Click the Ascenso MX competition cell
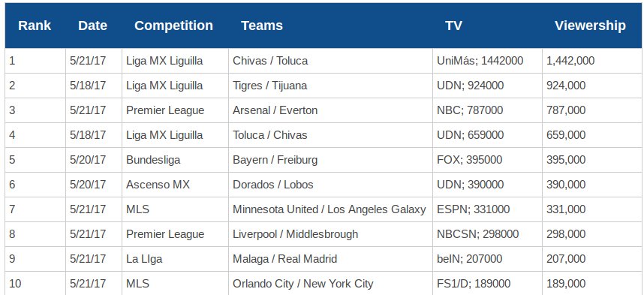 [175, 185]
